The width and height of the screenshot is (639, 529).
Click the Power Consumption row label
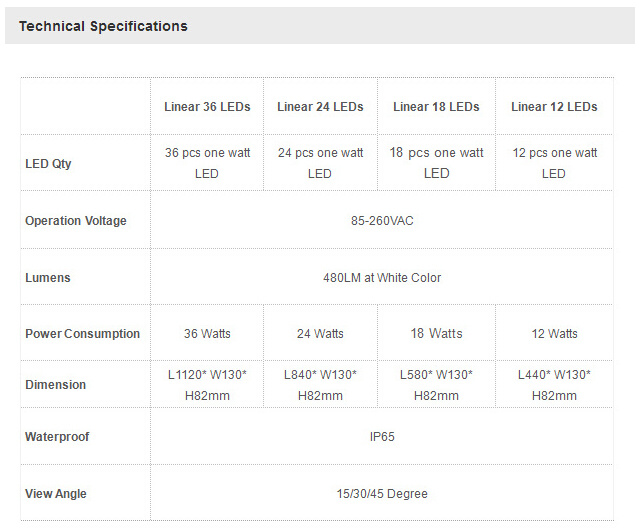(x=83, y=334)
